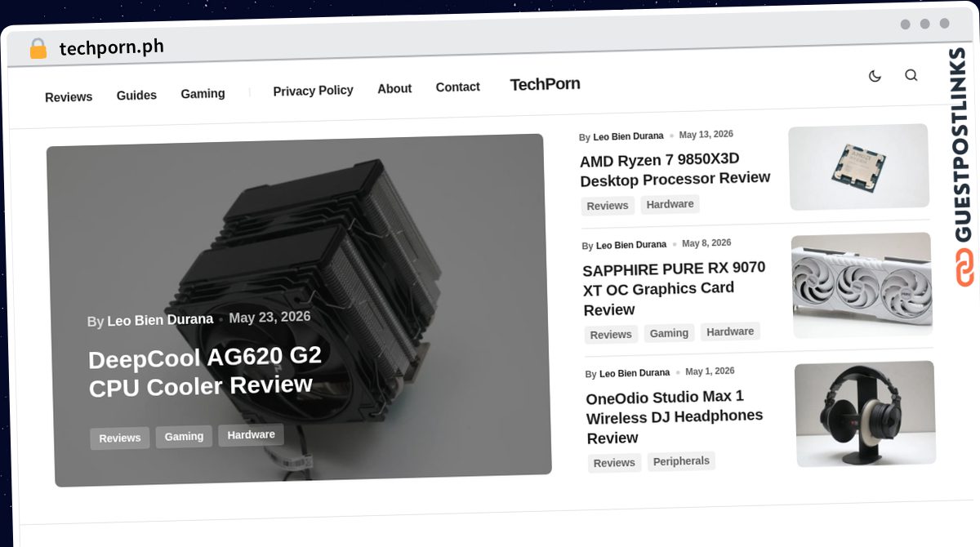Image resolution: width=980 pixels, height=547 pixels.
Task: Click Reviews tag under AMD Ryzen article
Action: pyautogui.click(x=608, y=206)
